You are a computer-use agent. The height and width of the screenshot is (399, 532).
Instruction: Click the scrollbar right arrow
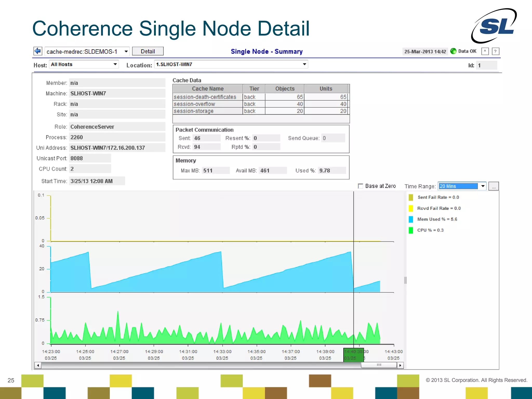[400, 365]
